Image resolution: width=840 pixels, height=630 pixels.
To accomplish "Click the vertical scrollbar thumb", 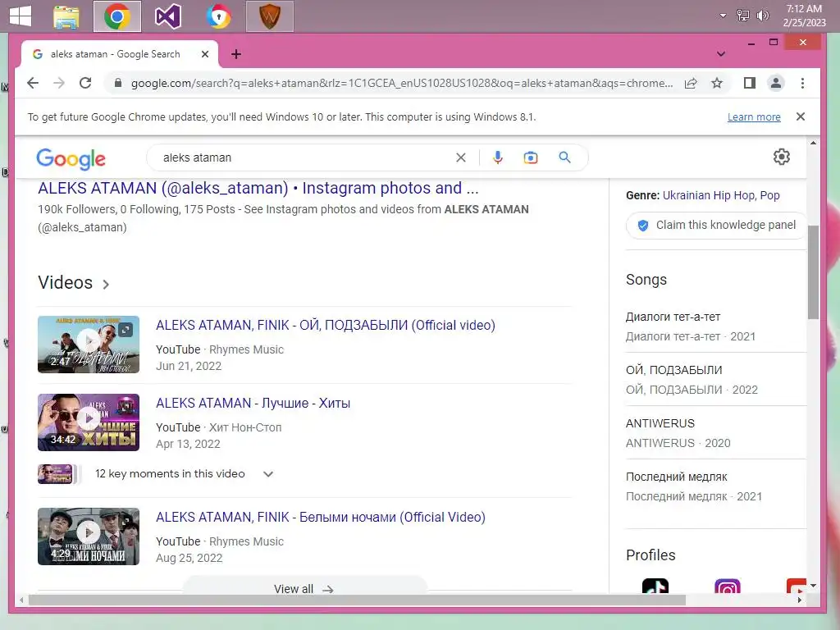I will tap(813, 272).
